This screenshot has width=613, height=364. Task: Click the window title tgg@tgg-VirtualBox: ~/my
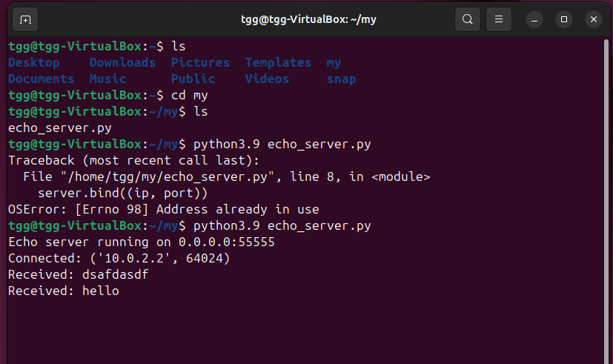point(308,19)
